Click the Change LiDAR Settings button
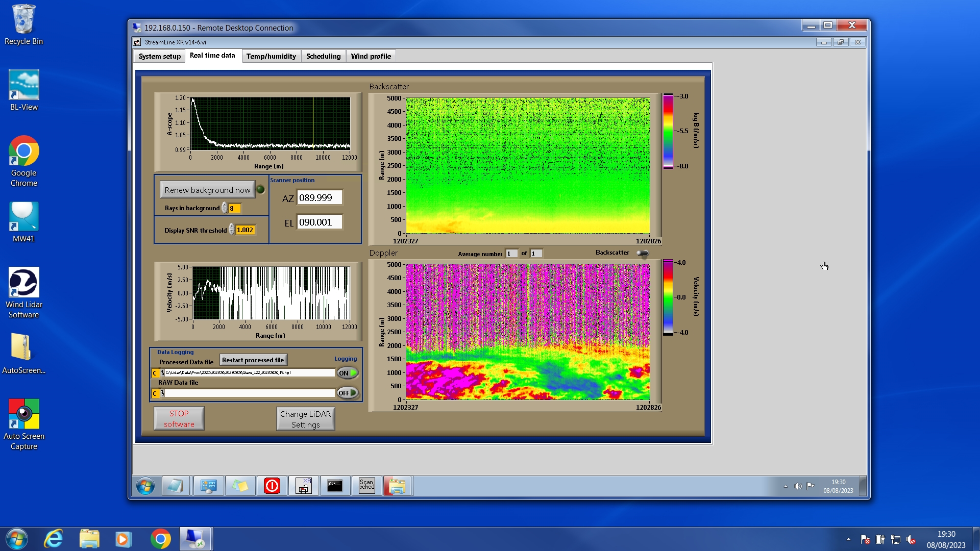This screenshot has width=980, height=551. (x=305, y=419)
